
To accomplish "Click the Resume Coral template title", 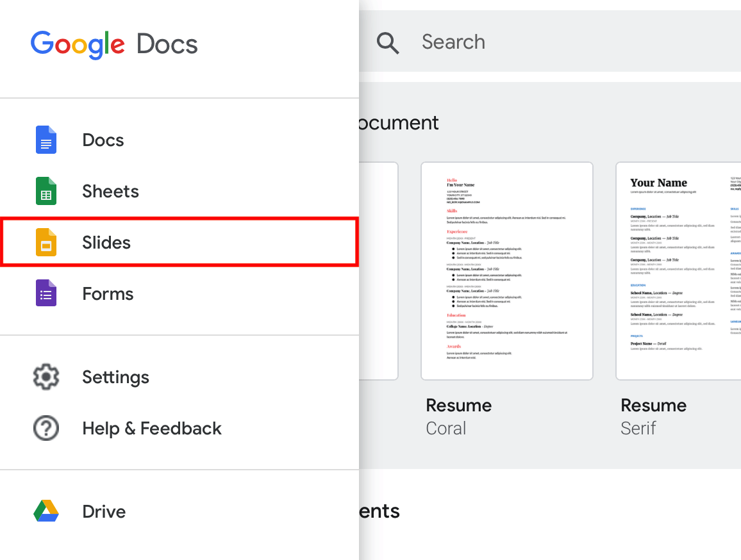I will tap(459, 406).
